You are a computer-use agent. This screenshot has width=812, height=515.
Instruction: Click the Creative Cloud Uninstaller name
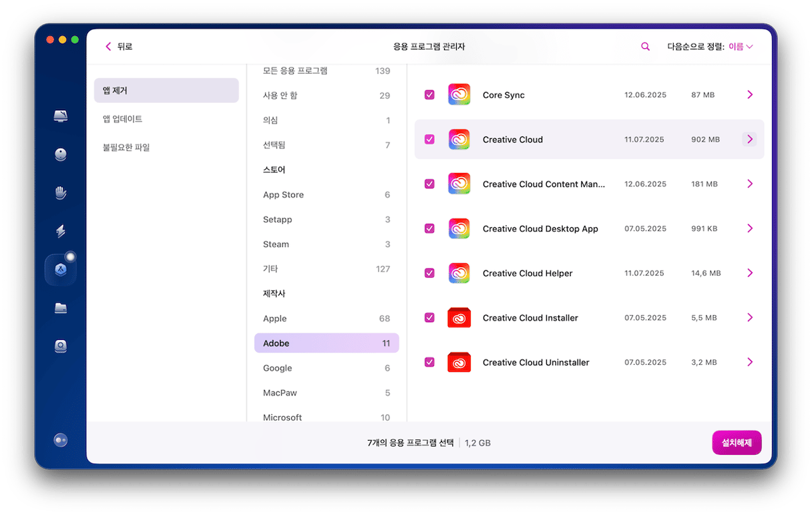536,363
